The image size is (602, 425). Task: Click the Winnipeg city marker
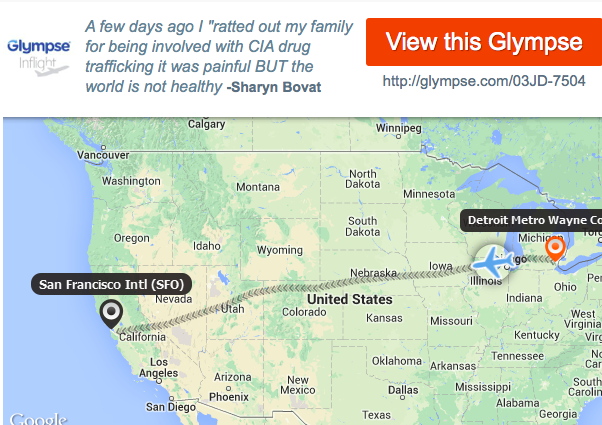pos(398,136)
